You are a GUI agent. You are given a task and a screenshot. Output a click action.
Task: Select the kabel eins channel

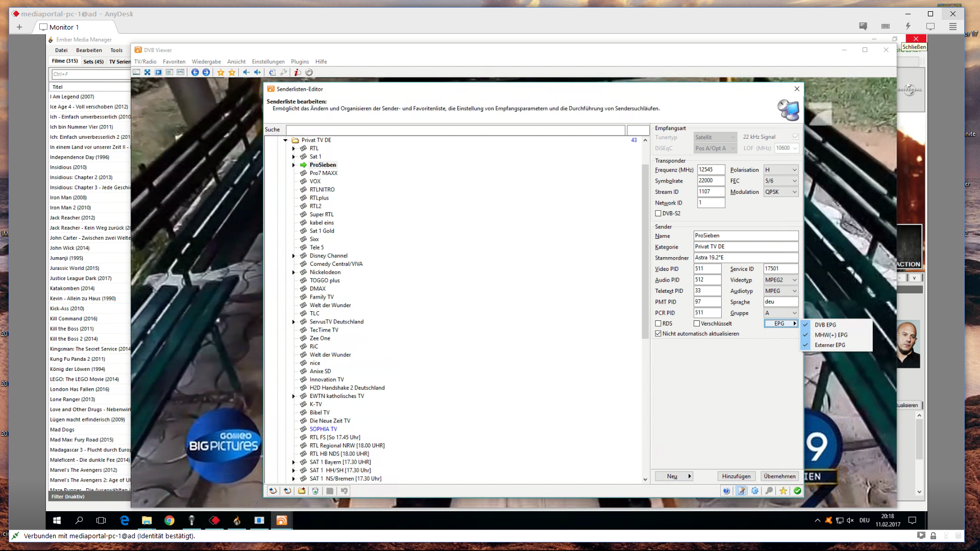pos(322,223)
